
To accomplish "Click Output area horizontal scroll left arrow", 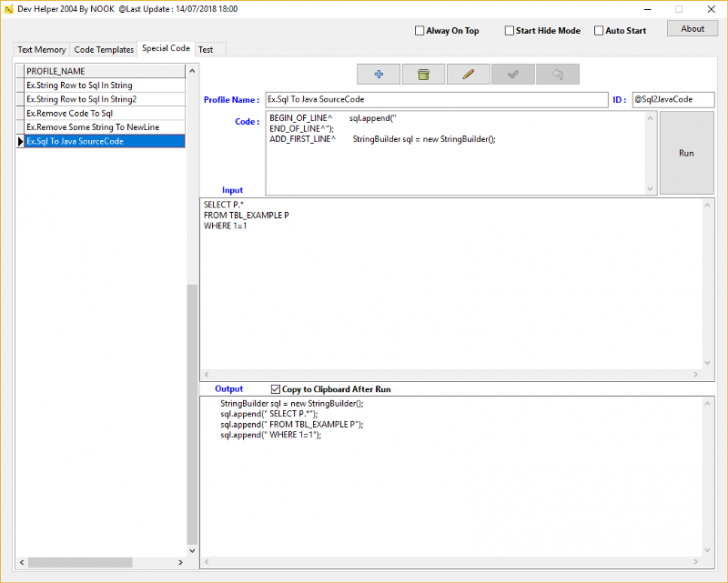I will (207, 562).
